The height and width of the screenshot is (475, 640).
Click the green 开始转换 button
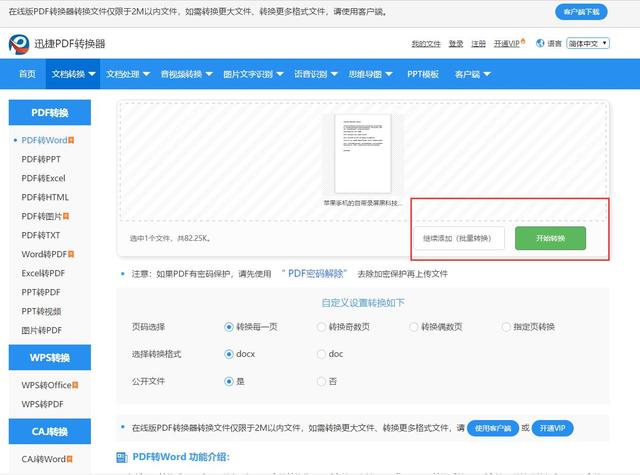pos(550,238)
